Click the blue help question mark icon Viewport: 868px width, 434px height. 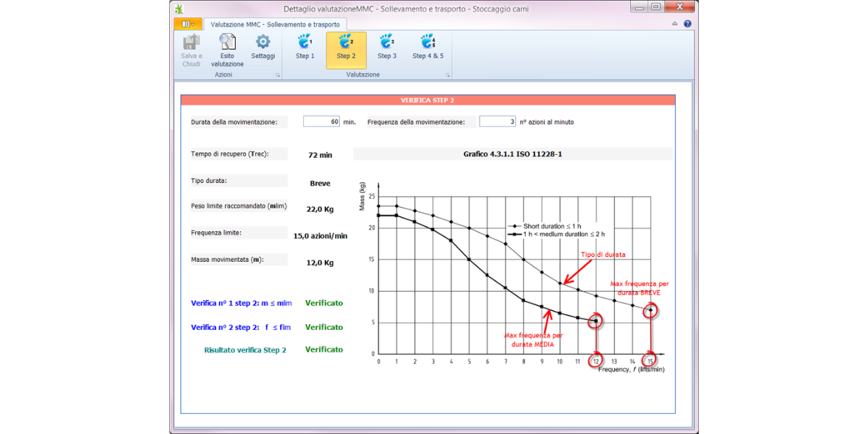[x=687, y=24]
